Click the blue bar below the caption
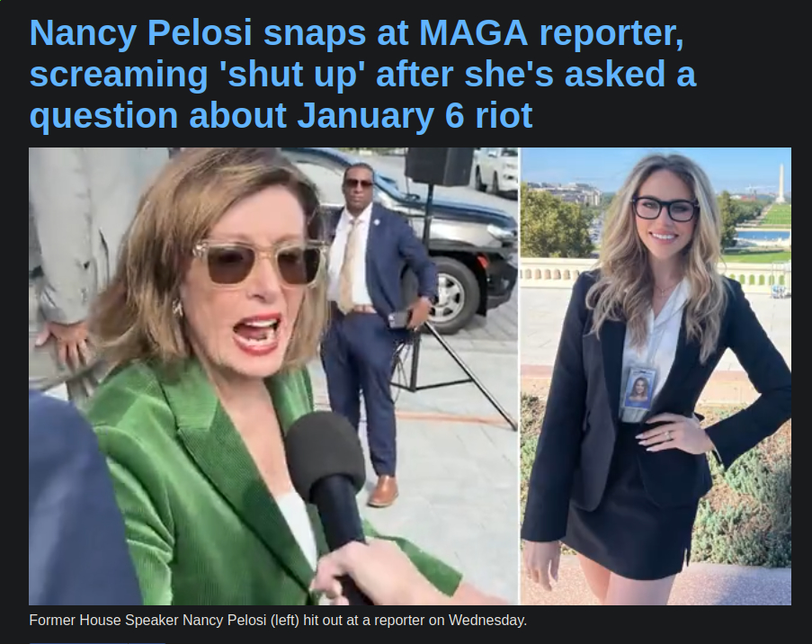 coord(97,642)
